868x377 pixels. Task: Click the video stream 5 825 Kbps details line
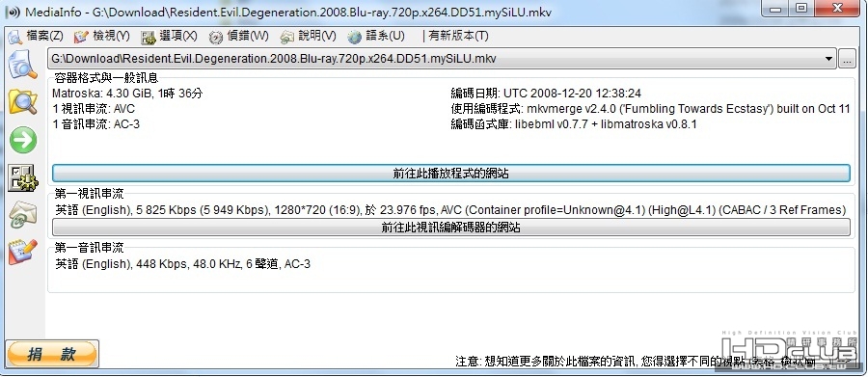(450, 210)
